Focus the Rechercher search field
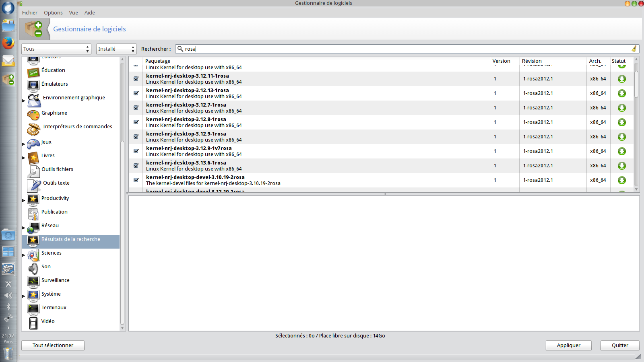The height and width of the screenshot is (362, 644). pyautogui.click(x=407, y=49)
